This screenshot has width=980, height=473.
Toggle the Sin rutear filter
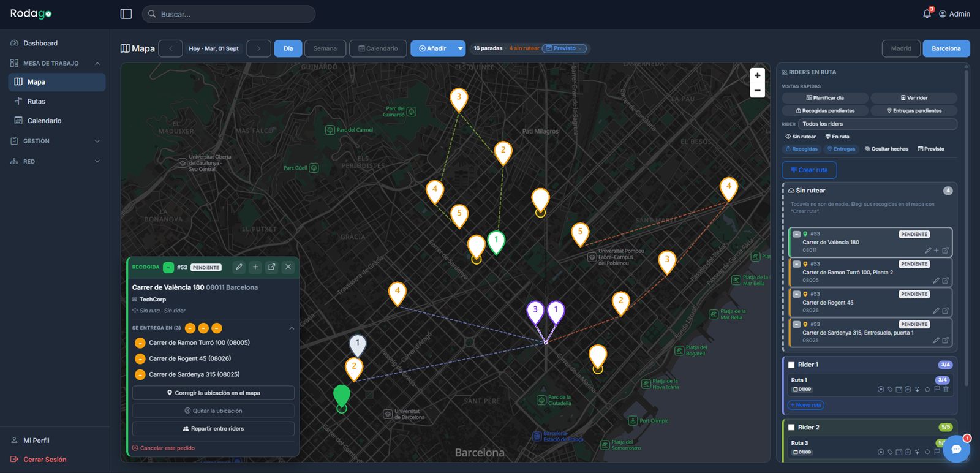pyautogui.click(x=801, y=137)
